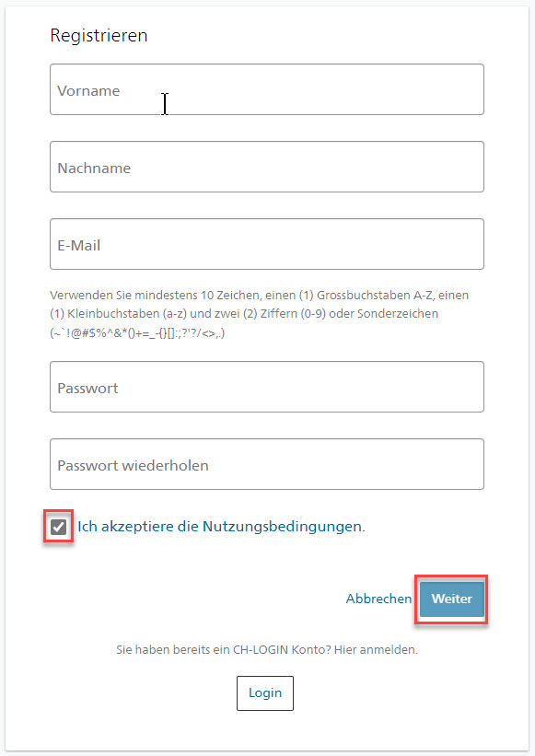The width and height of the screenshot is (535, 756).
Task: Click the Nachname placeholder label
Action: tap(94, 169)
